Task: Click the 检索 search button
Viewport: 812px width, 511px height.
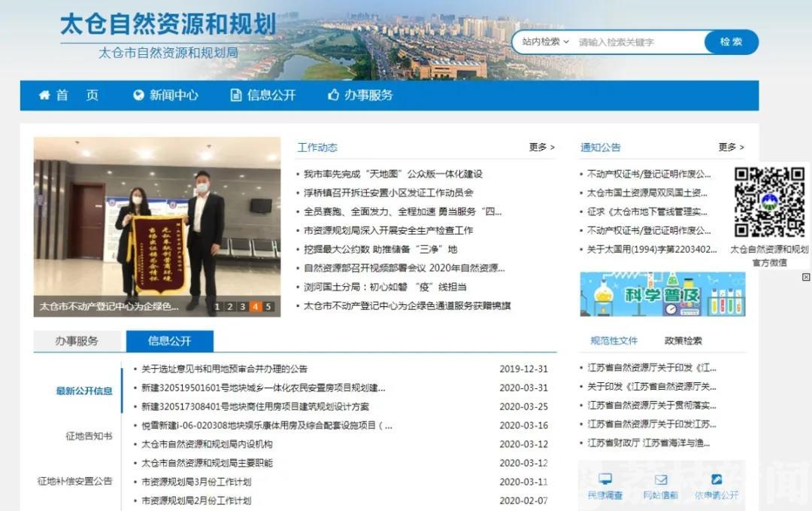Action: click(x=732, y=42)
